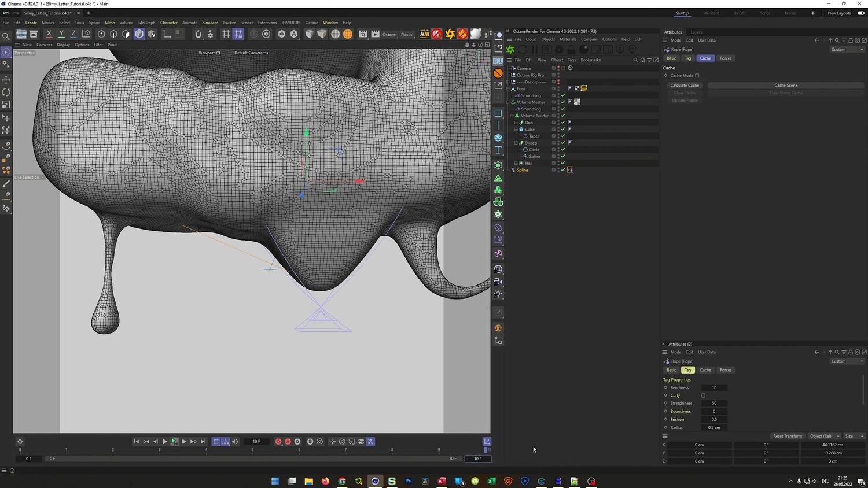Click the Calculate Cache button

685,86
